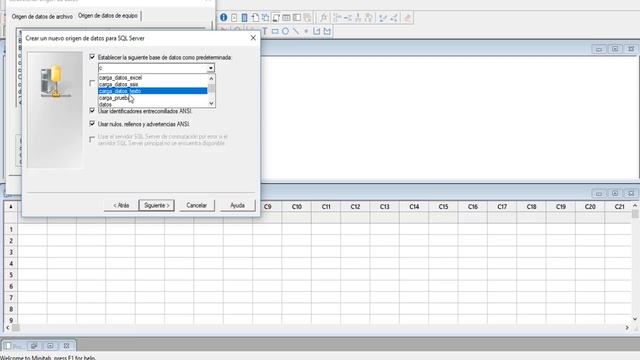
Task: Click the stacked windows icon after the blank page
Action: click(265, 18)
